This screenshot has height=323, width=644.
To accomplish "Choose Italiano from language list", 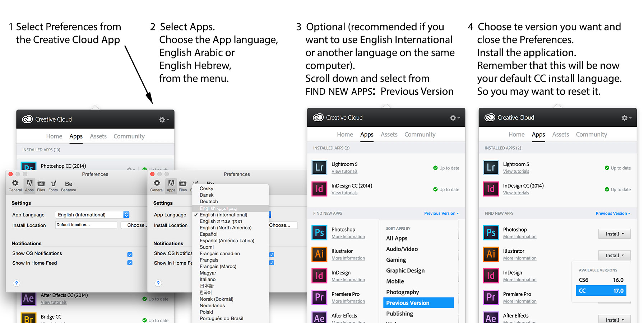I will (230, 279).
